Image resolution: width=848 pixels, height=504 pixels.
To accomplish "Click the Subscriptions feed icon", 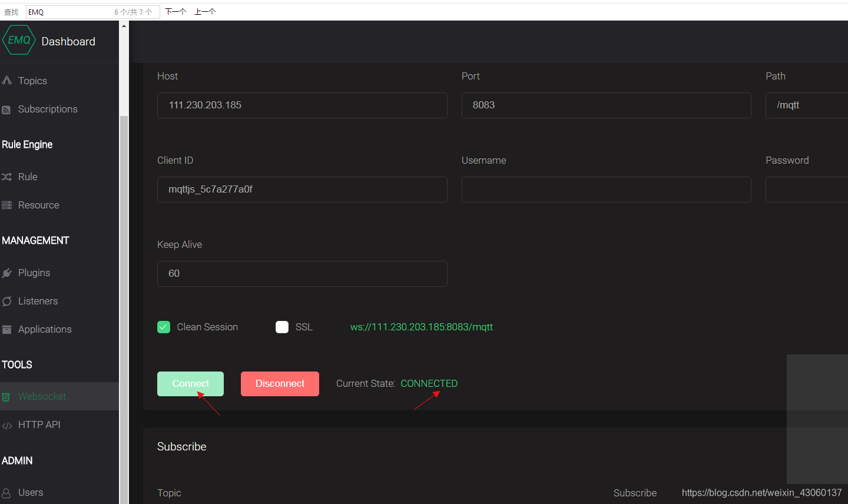I will pos(6,110).
